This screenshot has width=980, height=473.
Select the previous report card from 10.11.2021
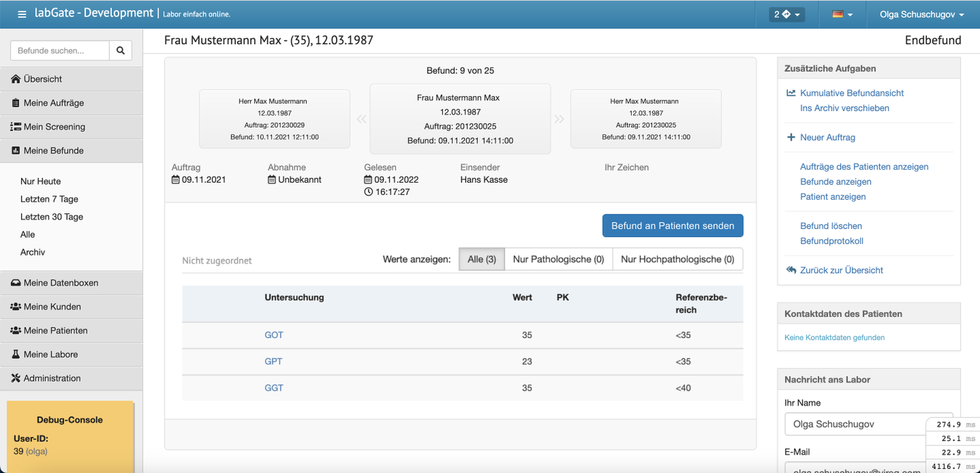pyautogui.click(x=274, y=119)
